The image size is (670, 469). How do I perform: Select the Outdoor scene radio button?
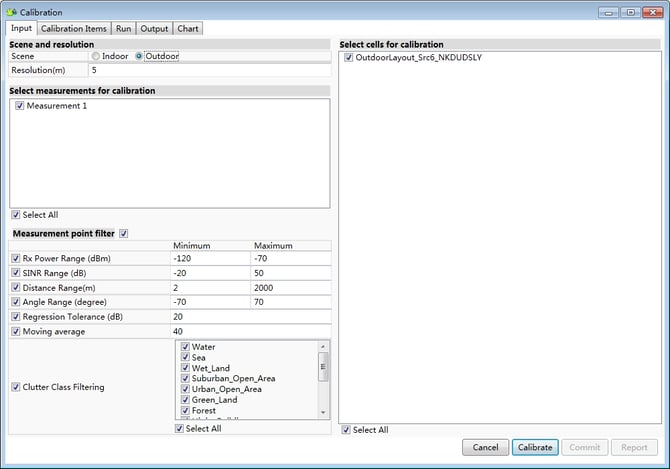(x=139, y=57)
